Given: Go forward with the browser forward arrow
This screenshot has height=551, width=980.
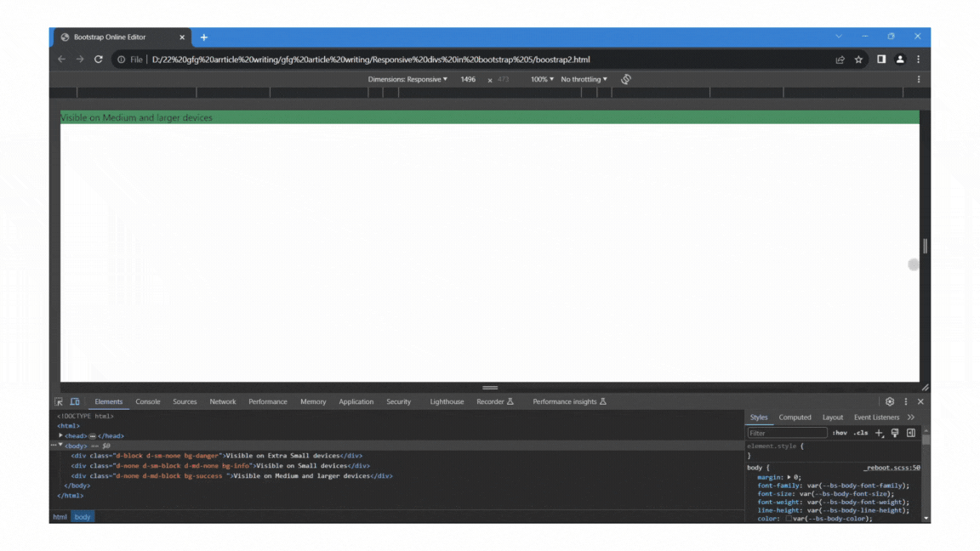Looking at the screenshot, I should pos(80,60).
